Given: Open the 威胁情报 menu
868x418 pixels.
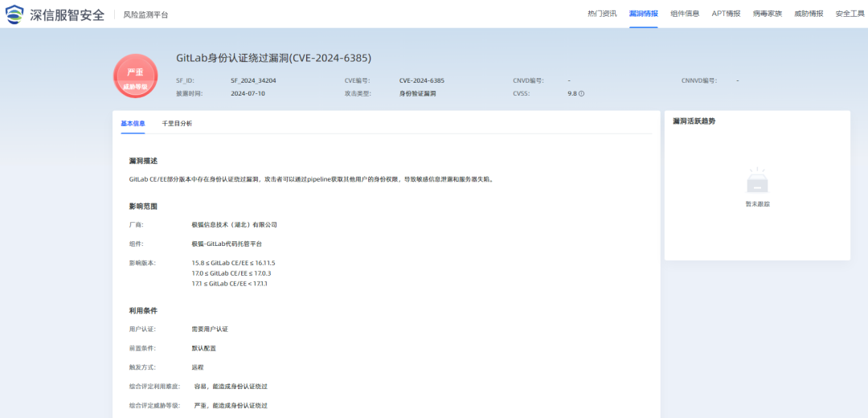Looking at the screenshot, I should (809, 14).
